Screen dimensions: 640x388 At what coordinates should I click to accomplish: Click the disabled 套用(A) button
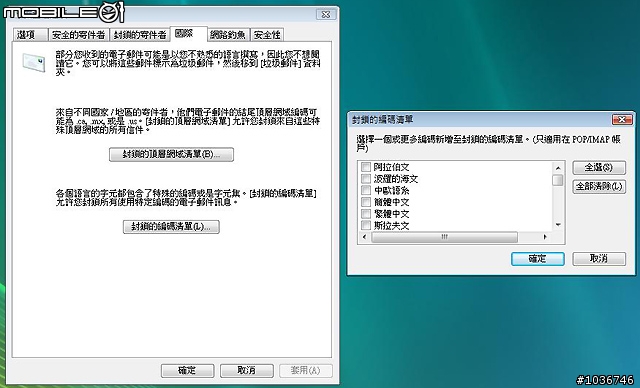pos(306,370)
